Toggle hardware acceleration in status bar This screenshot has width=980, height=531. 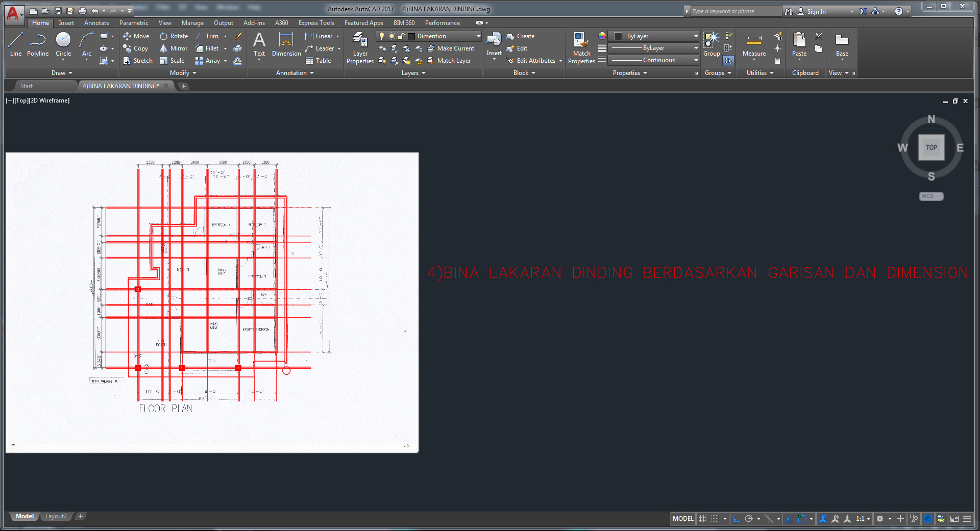point(928,519)
